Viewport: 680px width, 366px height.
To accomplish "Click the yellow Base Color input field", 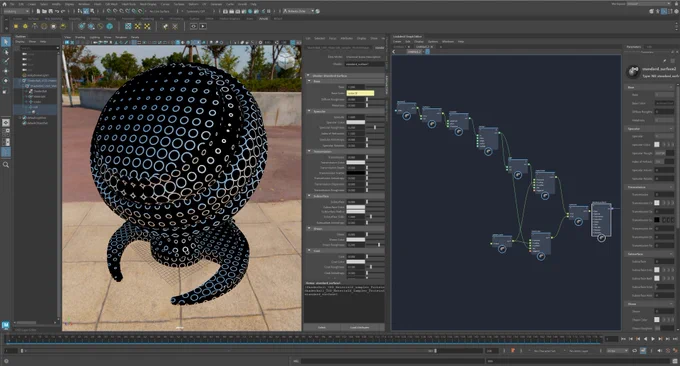I will click(360, 93).
